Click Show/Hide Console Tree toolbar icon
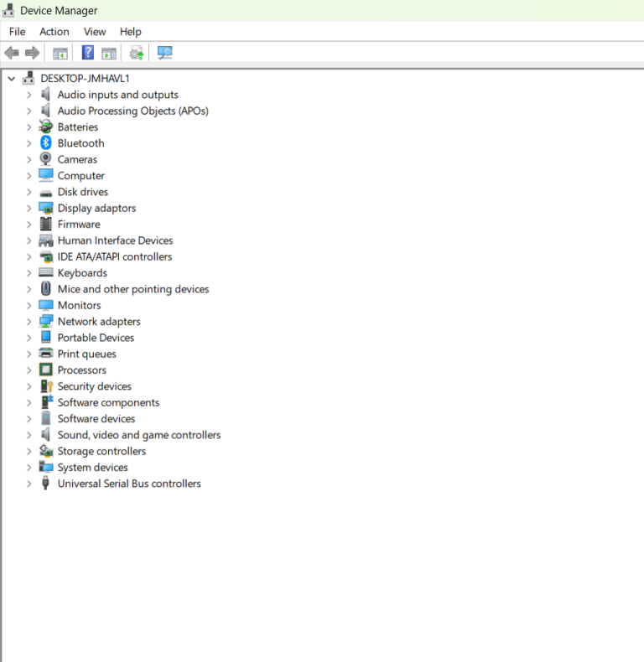The width and height of the screenshot is (644, 662). [60, 53]
